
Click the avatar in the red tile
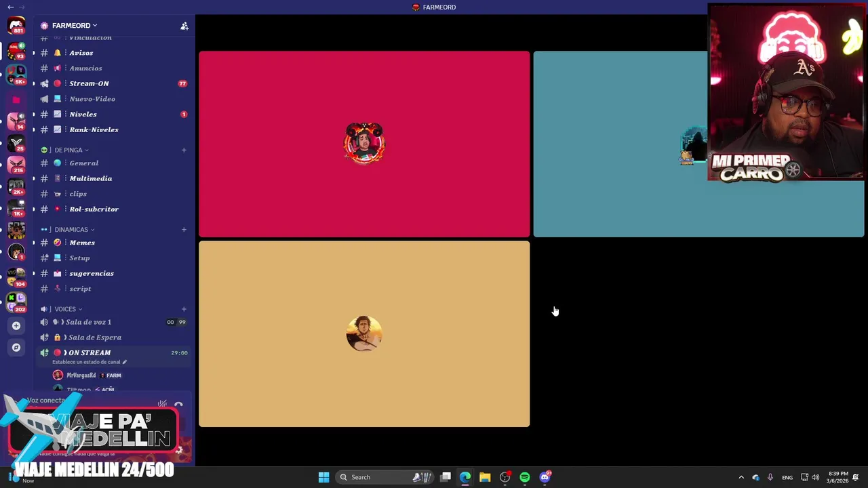coord(364,143)
